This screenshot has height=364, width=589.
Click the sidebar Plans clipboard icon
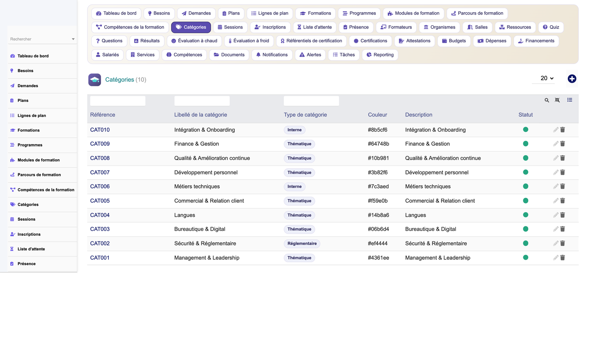[x=12, y=100]
